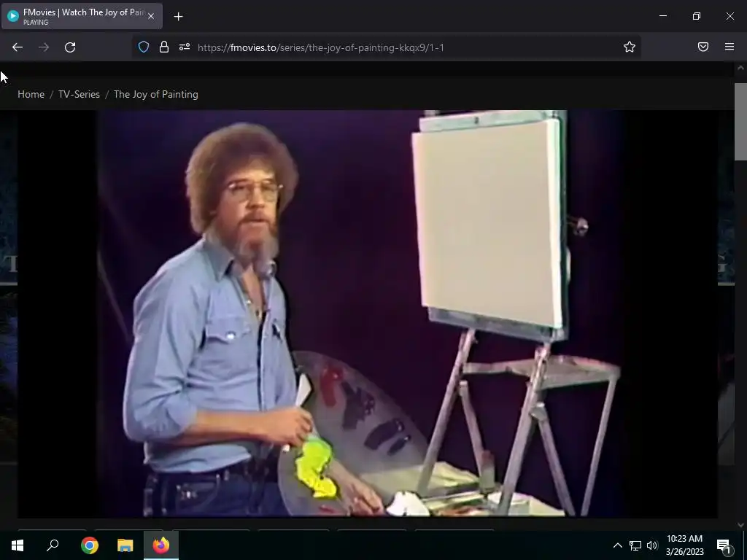
Task: Close the FMovies tab
Action: pos(151,16)
